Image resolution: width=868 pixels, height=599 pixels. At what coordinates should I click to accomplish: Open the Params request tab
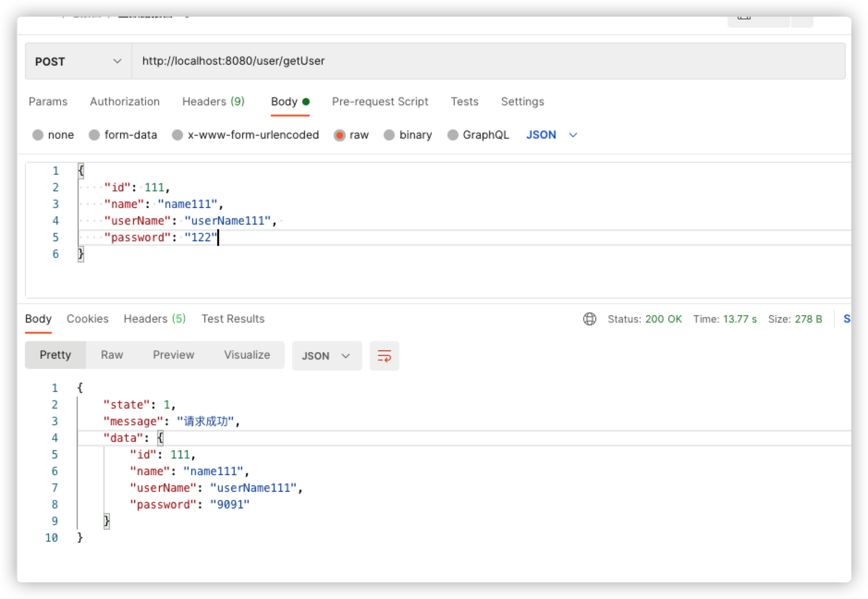tap(48, 102)
